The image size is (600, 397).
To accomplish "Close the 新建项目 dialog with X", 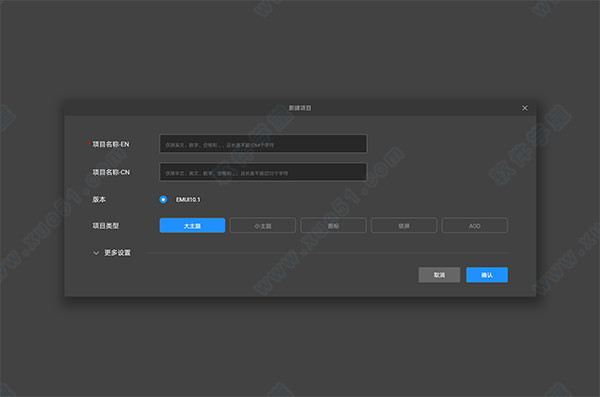I will coord(525,108).
